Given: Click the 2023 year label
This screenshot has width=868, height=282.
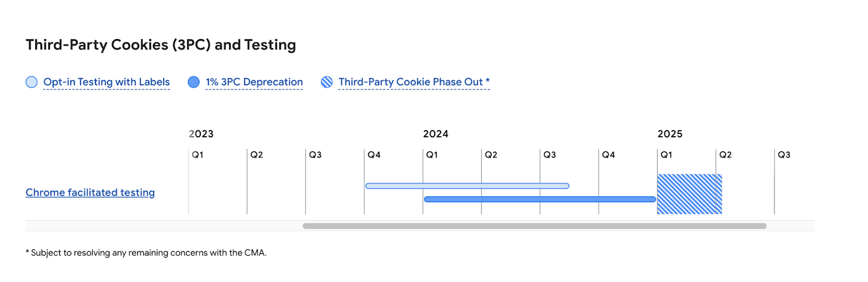Looking at the screenshot, I should (201, 134).
